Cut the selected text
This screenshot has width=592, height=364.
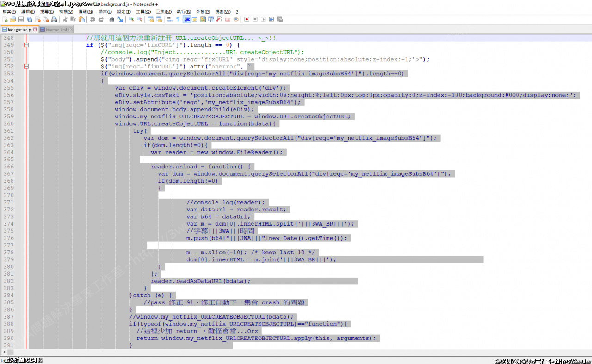click(64, 19)
